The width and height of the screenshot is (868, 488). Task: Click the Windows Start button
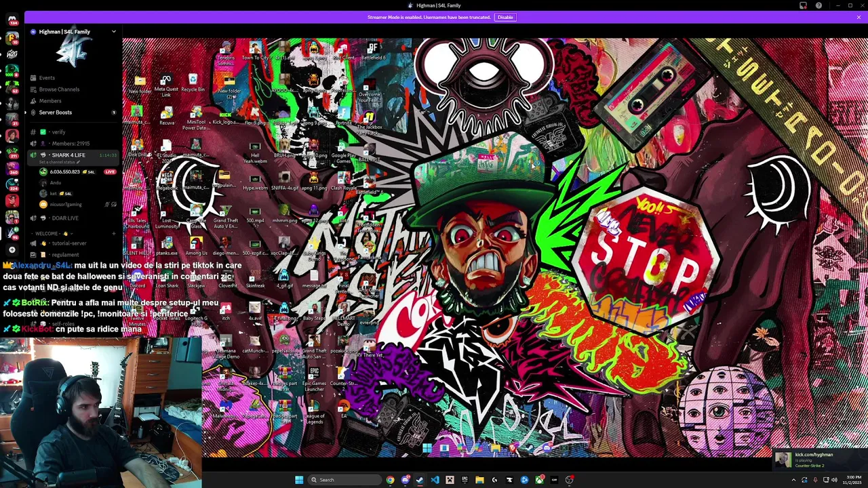299,480
